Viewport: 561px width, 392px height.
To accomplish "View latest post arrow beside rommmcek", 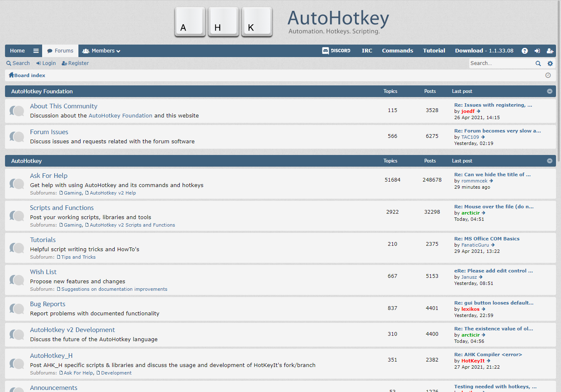I will tap(491, 181).
